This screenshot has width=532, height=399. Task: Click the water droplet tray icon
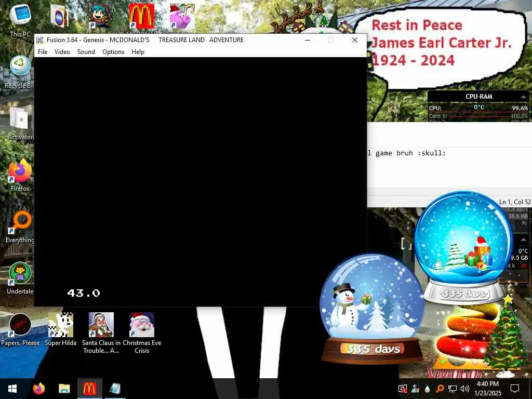[427, 389]
